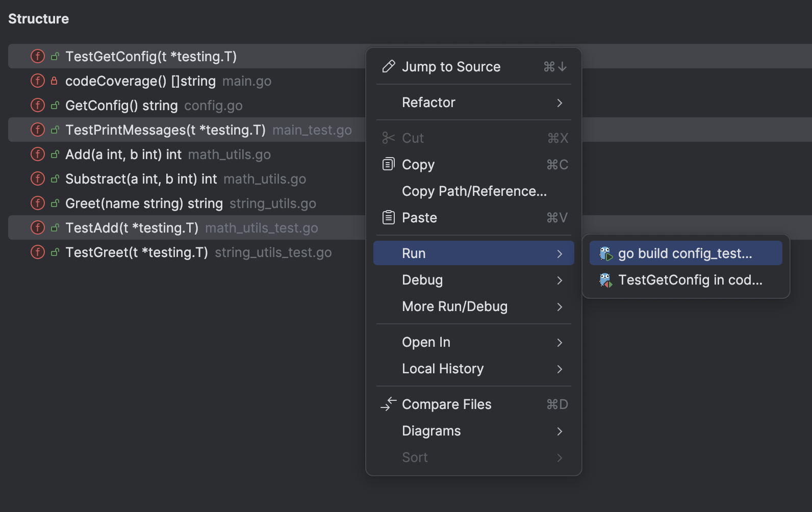Open the More Run/Debug submenu
The image size is (812, 512).
coord(473,306)
